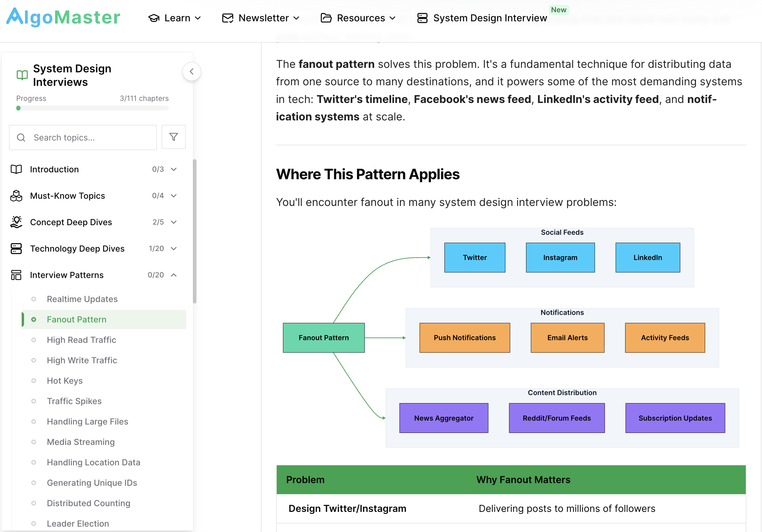
Task: Click the Must-Know Topics cubes icon
Action: (16, 196)
